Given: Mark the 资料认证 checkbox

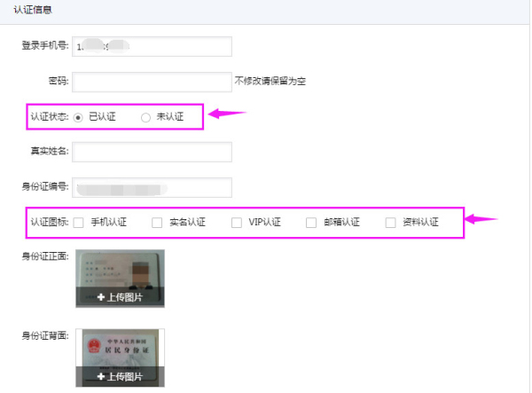Looking at the screenshot, I should coord(390,223).
